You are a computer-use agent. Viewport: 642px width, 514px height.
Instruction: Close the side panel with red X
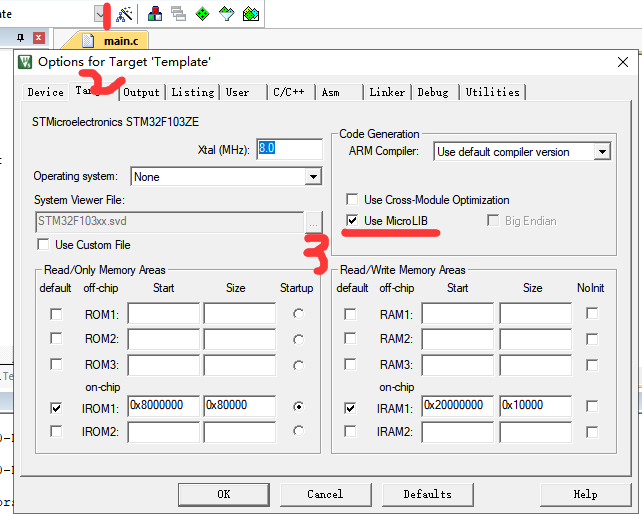click(x=38, y=38)
